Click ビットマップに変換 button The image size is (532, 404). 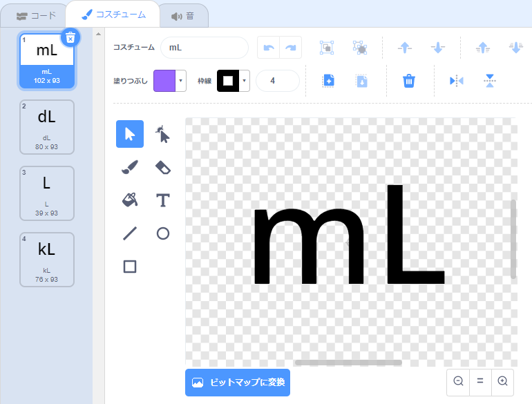click(x=238, y=382)
